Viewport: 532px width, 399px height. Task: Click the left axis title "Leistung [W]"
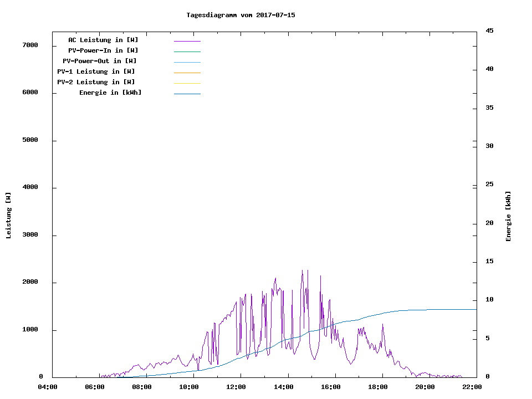point(8,216)
